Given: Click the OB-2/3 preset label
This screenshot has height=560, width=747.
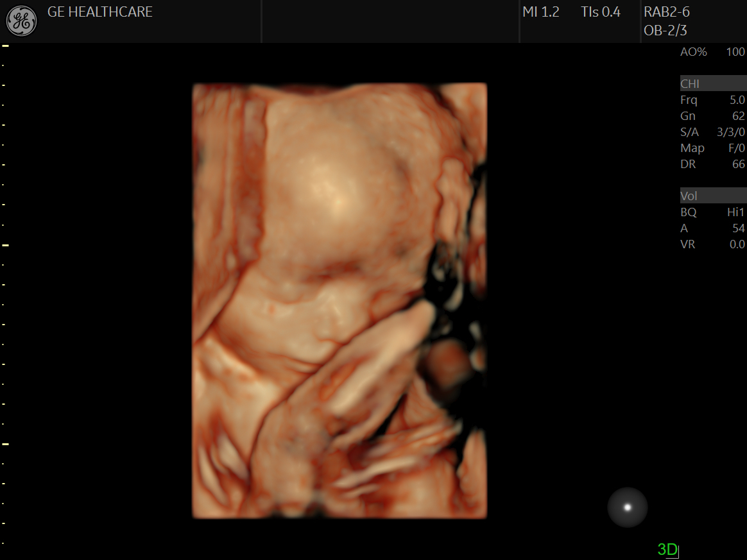Looking at the screenshot, I should [665, 30].
